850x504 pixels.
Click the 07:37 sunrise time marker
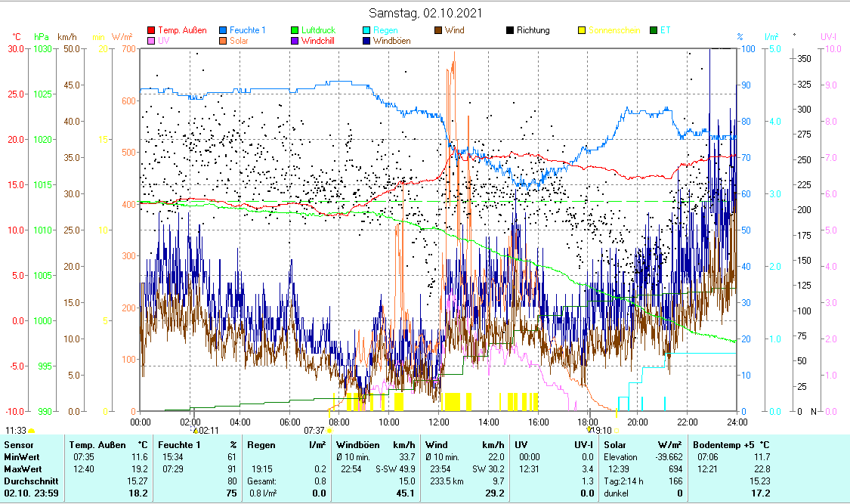click(x=314, y=430)
